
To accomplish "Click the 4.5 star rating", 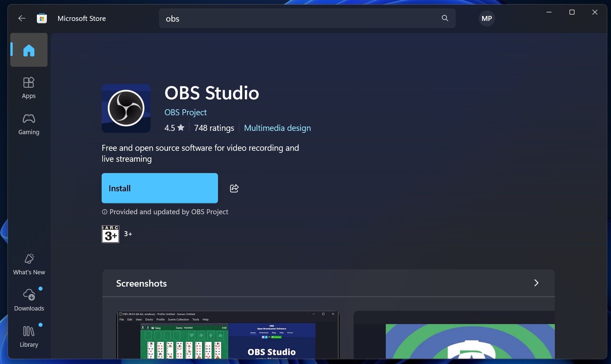I will [174, 128].
